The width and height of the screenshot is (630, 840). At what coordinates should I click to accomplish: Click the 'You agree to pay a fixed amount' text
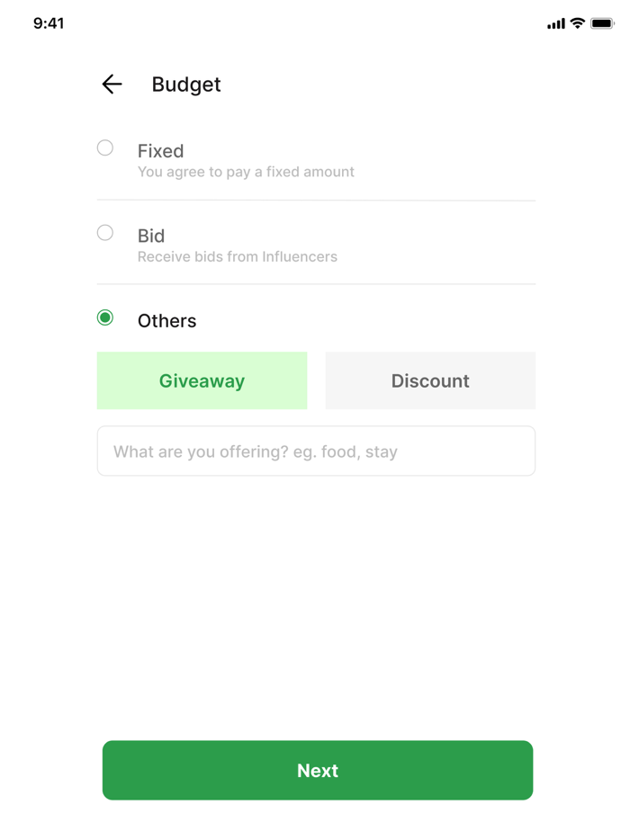pyautogui.click(x=247, y=172)
